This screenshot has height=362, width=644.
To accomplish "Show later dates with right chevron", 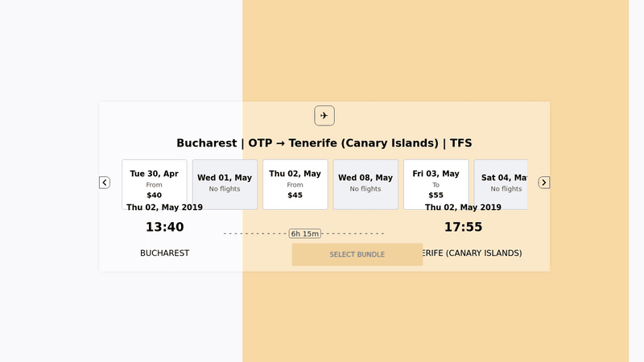I will tap(544, 183).
